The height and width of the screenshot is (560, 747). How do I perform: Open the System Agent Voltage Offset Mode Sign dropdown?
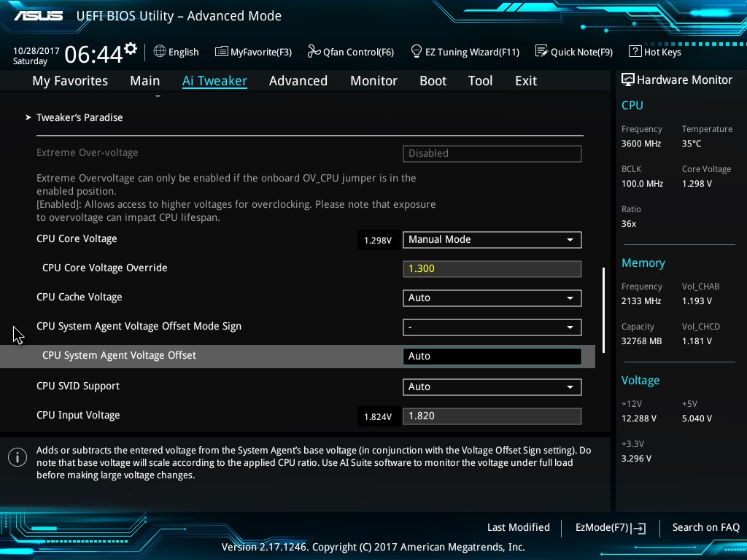point(492,327)
